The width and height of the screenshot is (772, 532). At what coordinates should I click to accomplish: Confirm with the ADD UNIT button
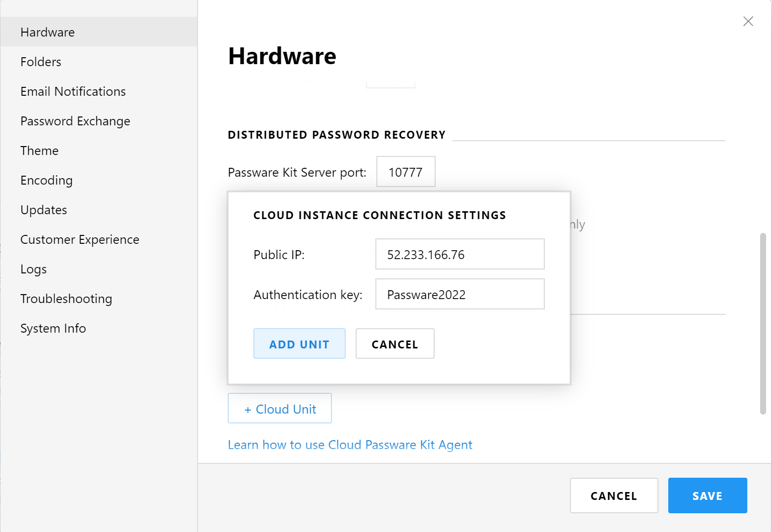coord(299,343)
